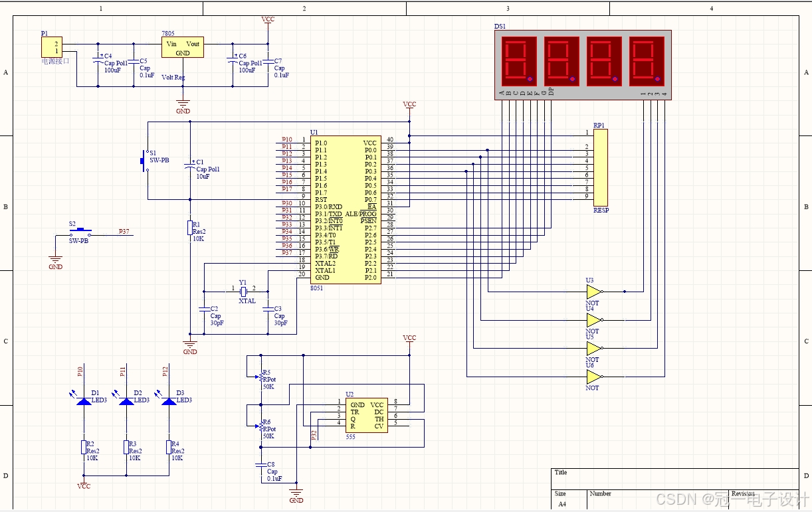Click the U4 NOT gate symbol
This screenshot has width=812, height=512.
[595, 320]
